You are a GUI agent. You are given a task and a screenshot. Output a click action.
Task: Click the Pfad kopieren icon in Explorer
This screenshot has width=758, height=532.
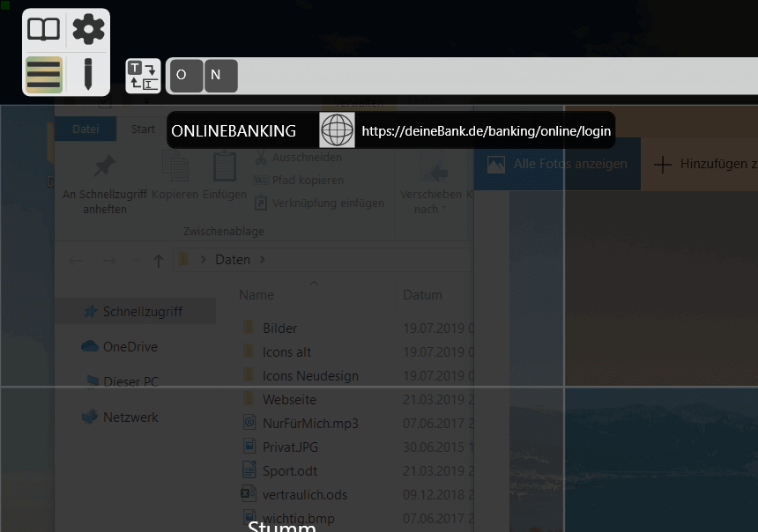(261, 181)
